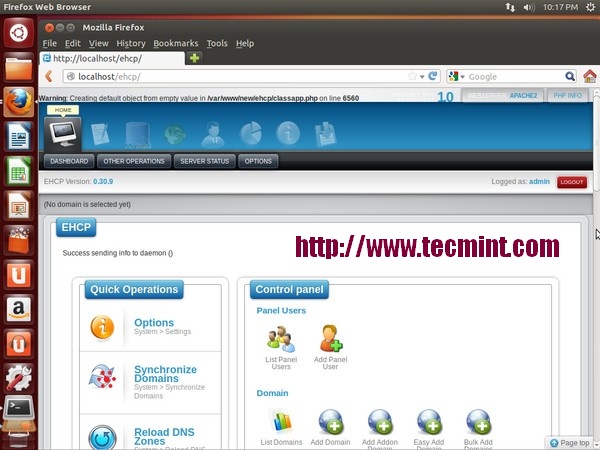The image size is (600, 450).
Task: Open the Help menu
Action: tap(245, 43)
